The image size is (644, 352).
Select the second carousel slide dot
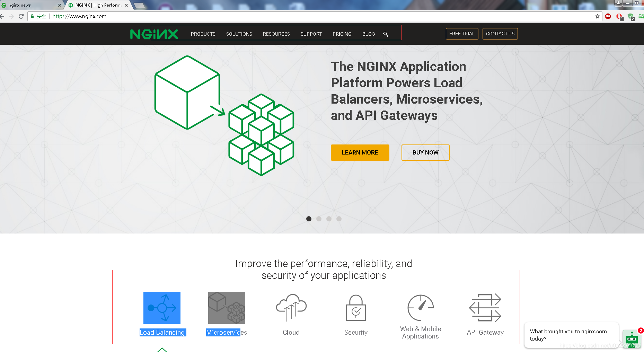click(x=319, y=219)
